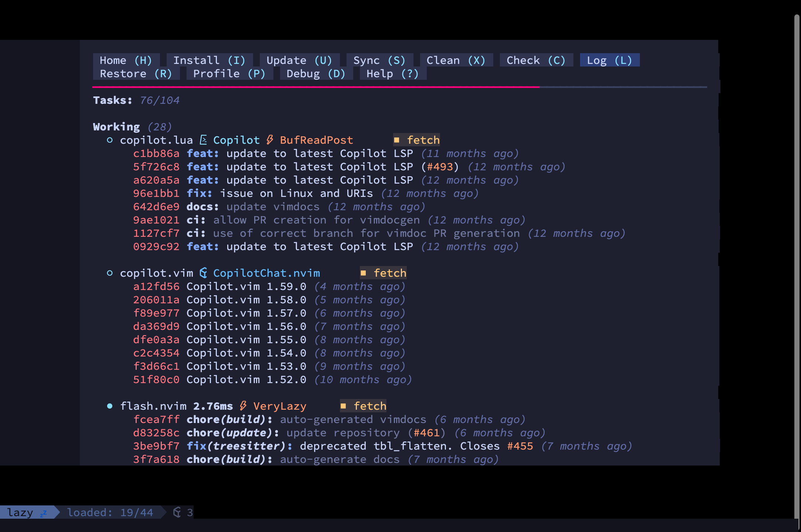Click the filled dot beside flash.nvim
Image resolution: width=801 pixels, height=532 pixels.
(110, 406)
